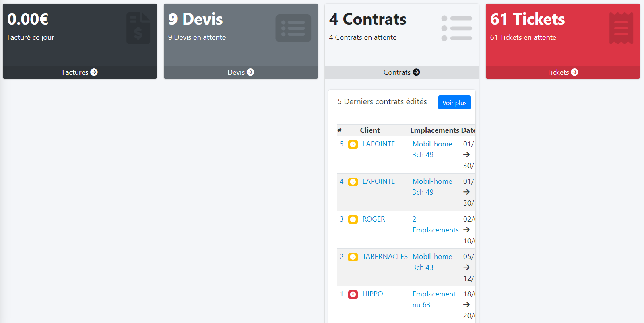The width and height of the screenshot is (644, 323).
Task: Open the Factures footer link
Action: coord(80,72)
